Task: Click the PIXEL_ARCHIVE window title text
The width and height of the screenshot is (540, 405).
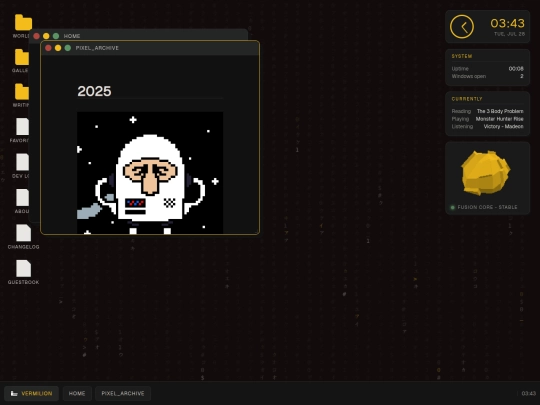Action: tap(97, 48)
